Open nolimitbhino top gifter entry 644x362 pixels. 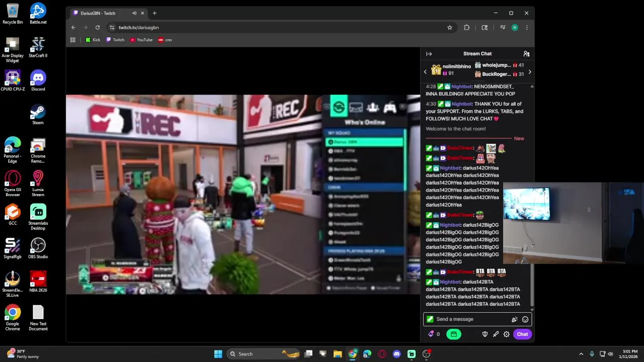coord(451,70)
